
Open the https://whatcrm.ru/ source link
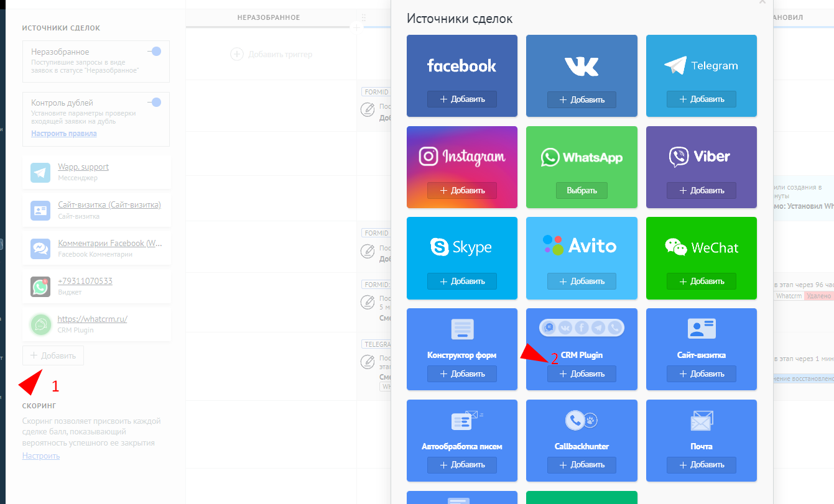pyautogui.click(x=93, y=319)
